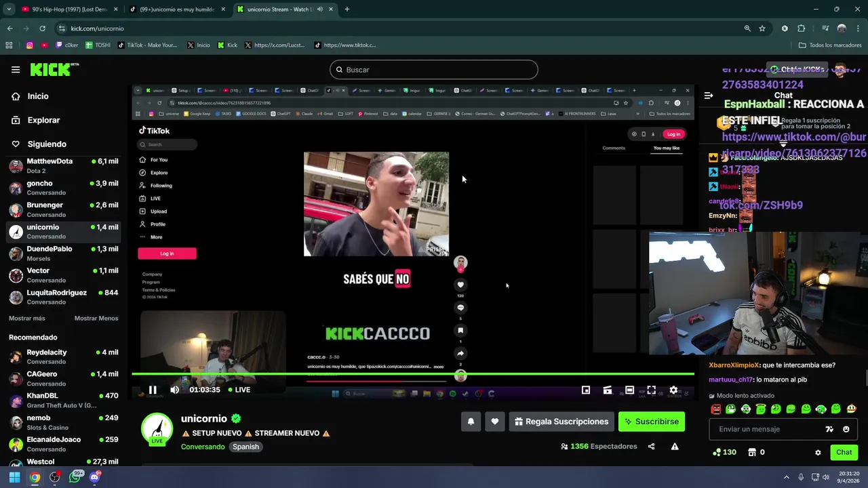Open chat settings gear
868x488 pixels.
click(x=818, y=452)
